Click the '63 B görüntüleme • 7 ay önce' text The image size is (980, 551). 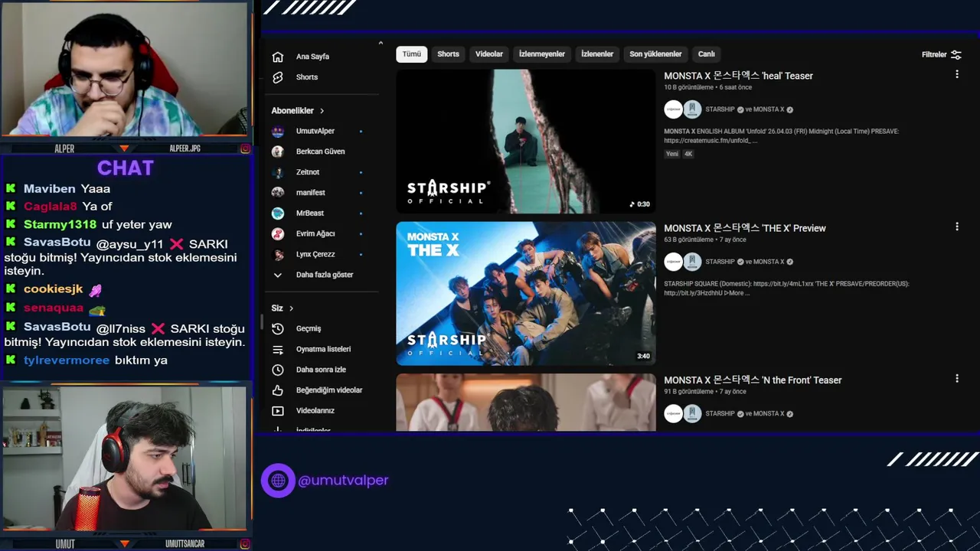pos(704,240)
